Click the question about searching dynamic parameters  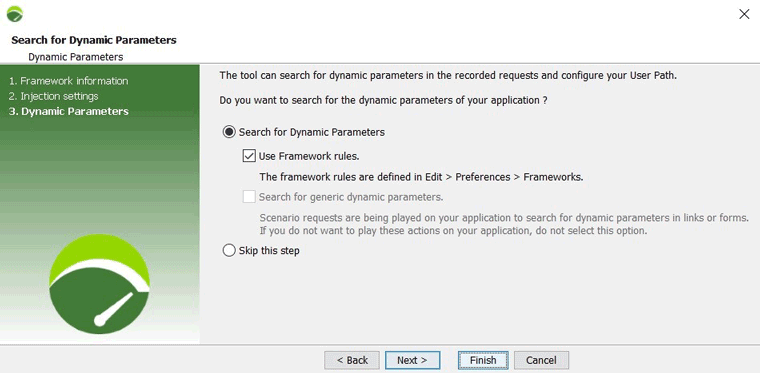point(383,101)
